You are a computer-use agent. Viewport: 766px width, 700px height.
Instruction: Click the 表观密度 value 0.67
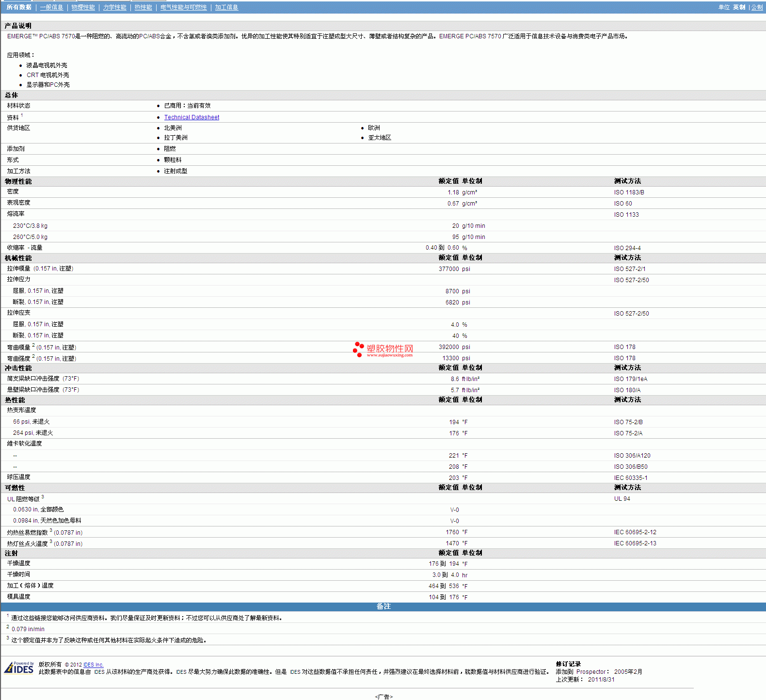[x=453, y=204]
